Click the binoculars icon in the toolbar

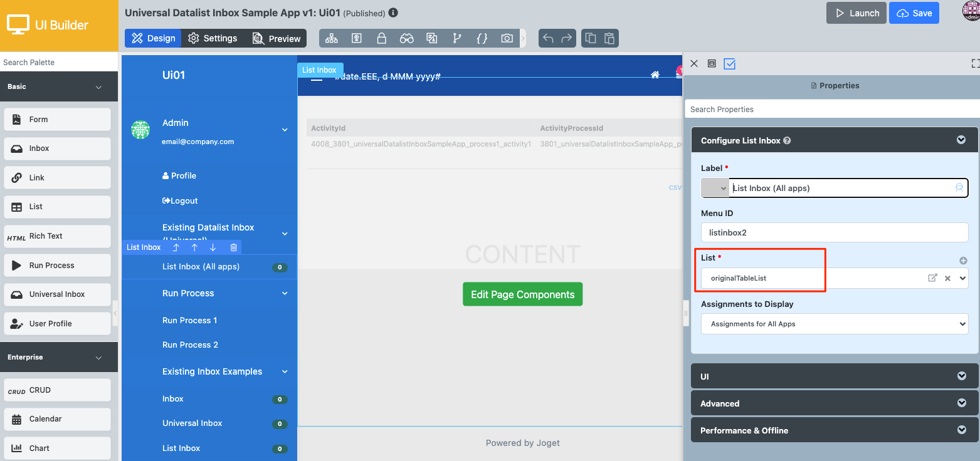coord(407,38)
